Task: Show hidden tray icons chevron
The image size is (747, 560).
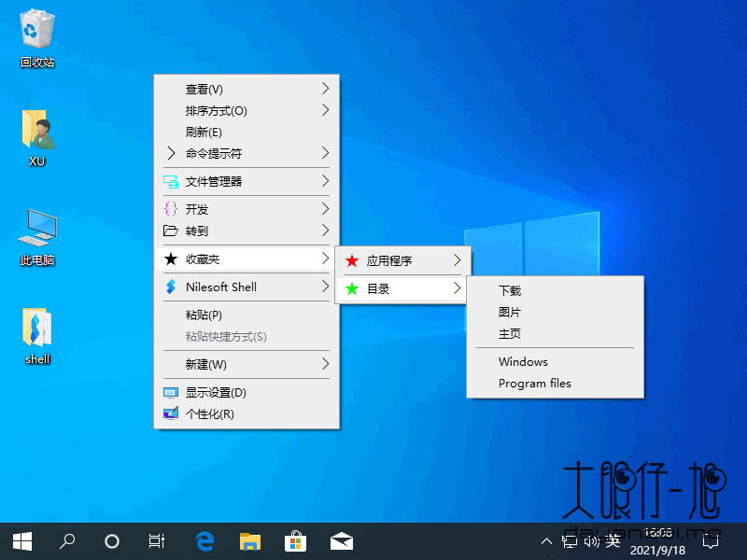Action: (x=546, y=541)
